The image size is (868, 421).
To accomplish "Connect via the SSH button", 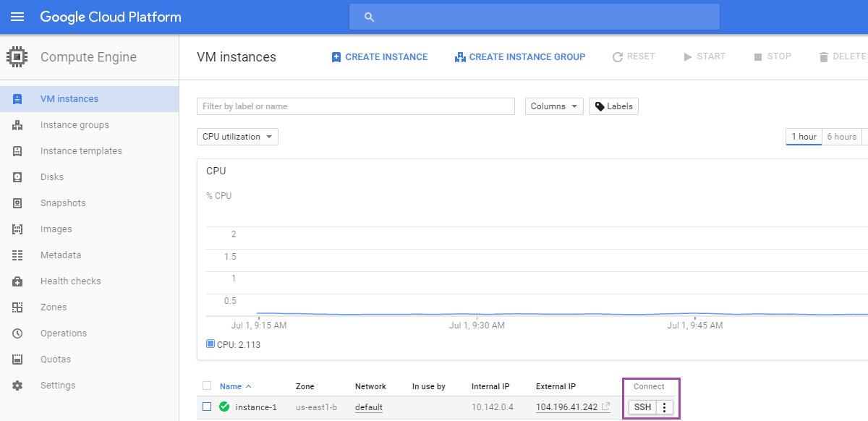I will point(642,407).
